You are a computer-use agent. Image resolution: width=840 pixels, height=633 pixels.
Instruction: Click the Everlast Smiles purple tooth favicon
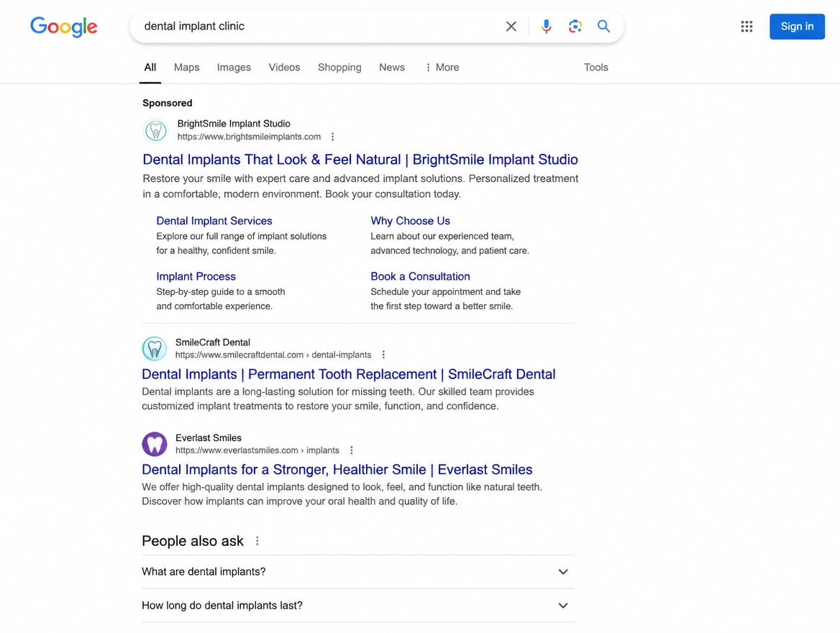(x=155, y=444)
